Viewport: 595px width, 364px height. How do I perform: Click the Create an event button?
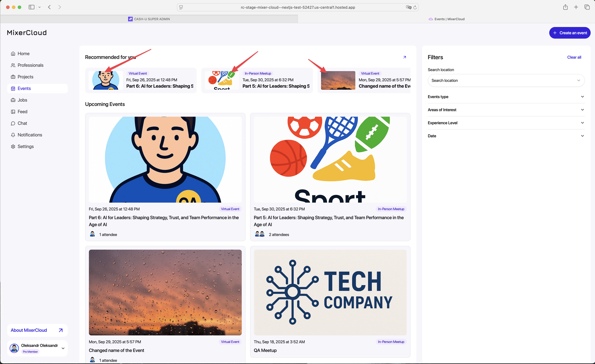570,33
